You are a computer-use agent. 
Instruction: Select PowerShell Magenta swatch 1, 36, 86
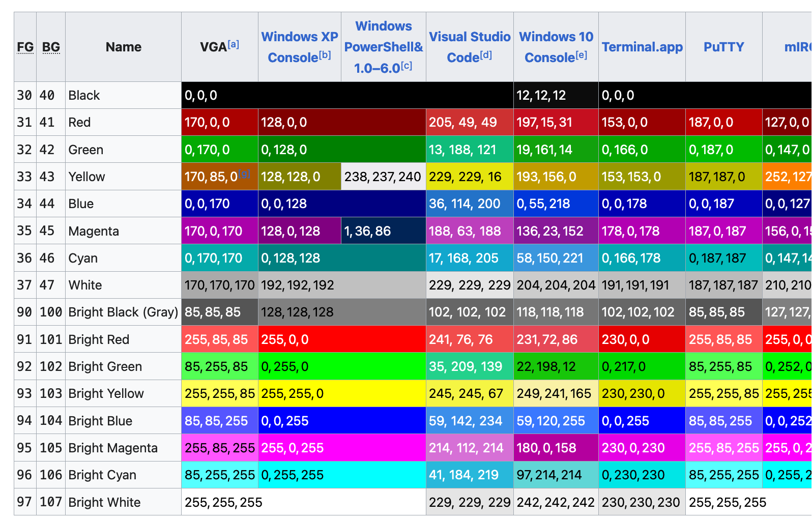[384, 231]
